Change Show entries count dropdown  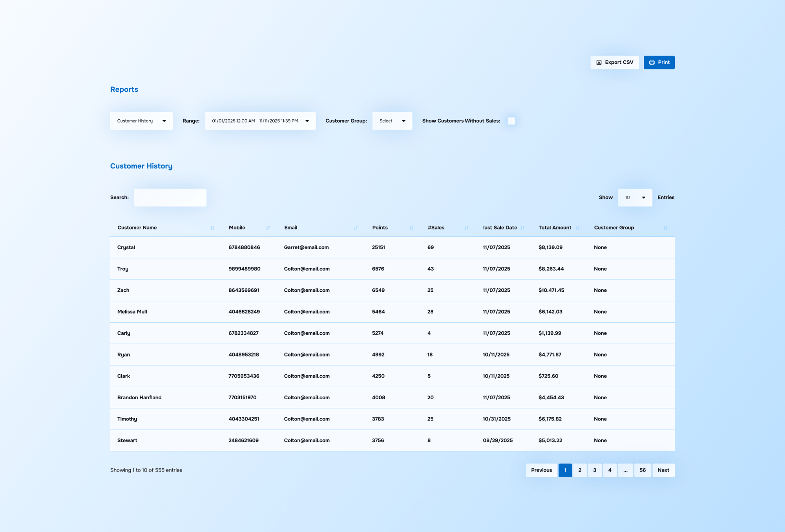tap(635, 197)
